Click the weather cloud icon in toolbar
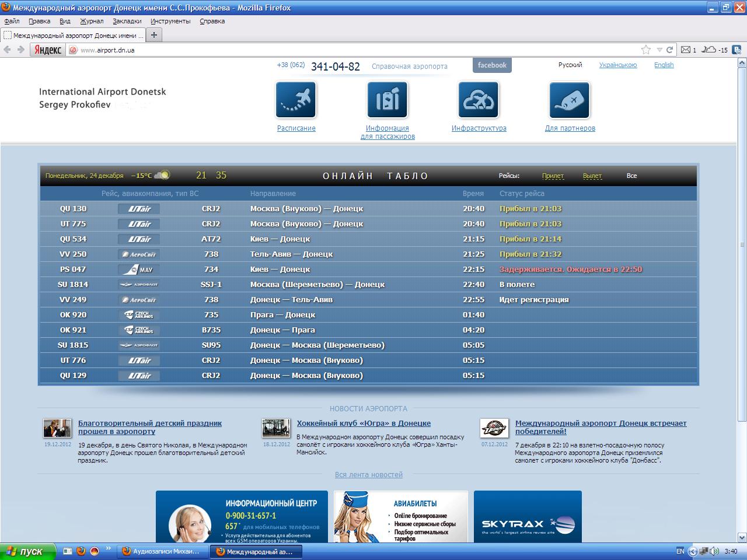This screenshot has width=747, height=560. [x=708, y=50]
